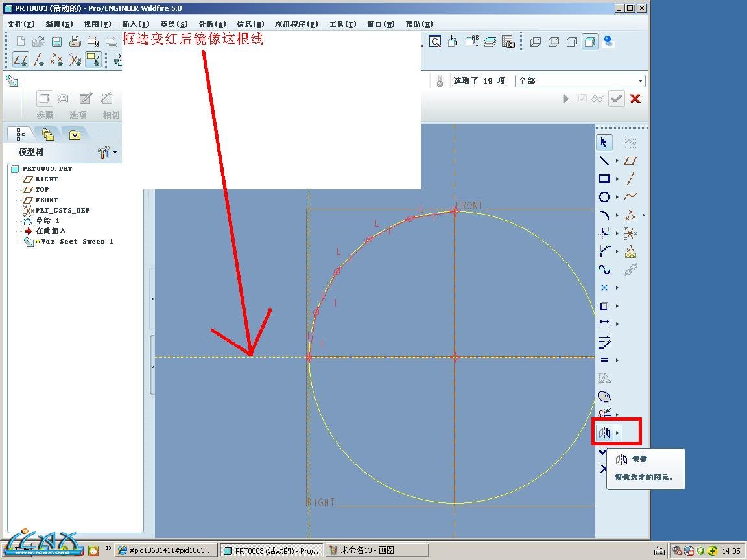This screenshot has width=747, height=560.
Task: Toggle datum axis display
Action: pos(39,60)
